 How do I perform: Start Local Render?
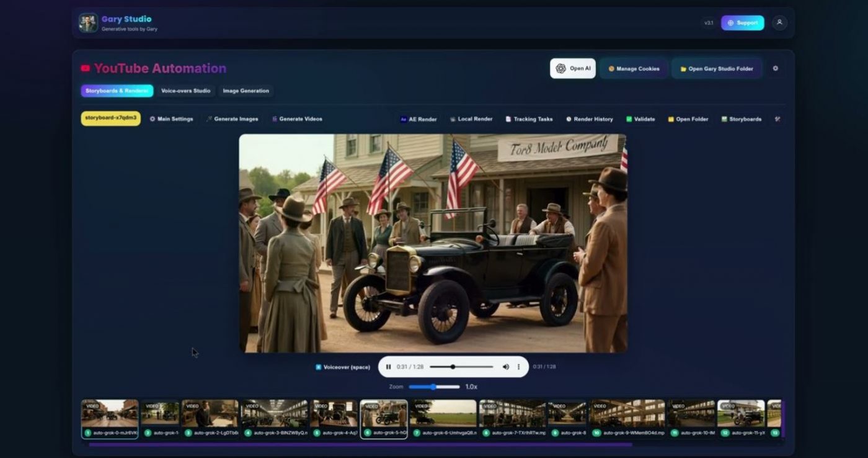point(471,119)
